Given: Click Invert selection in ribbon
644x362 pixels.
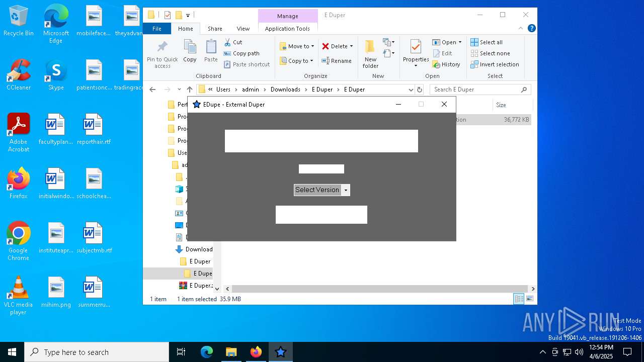Looking at the screenshot, I should [x=495, y=64].
